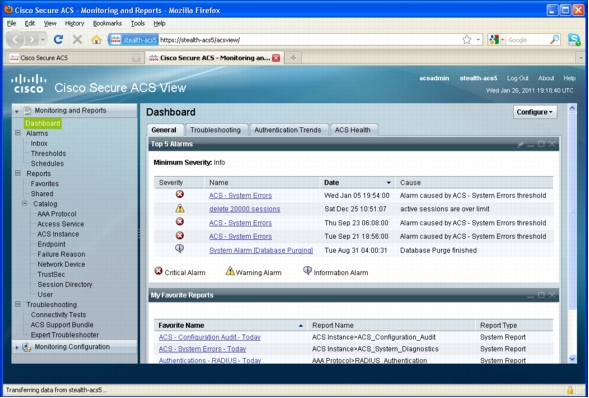Open the System Alarm [Database Purging] link
Image resolution: width=589 pixels, height=398 pixels.
tap(261, 250)
